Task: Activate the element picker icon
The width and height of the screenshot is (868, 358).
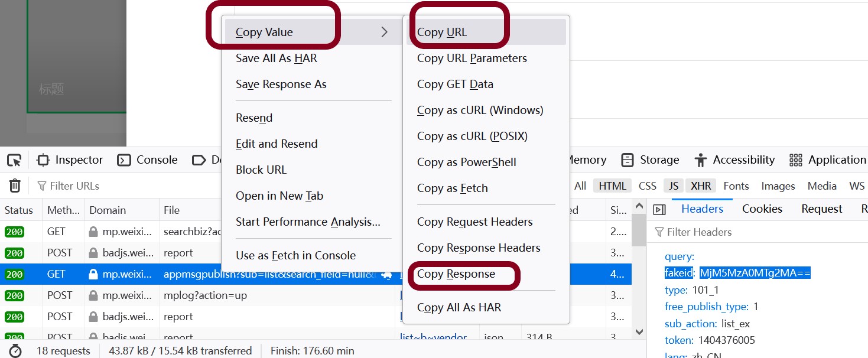Action: 14,160
